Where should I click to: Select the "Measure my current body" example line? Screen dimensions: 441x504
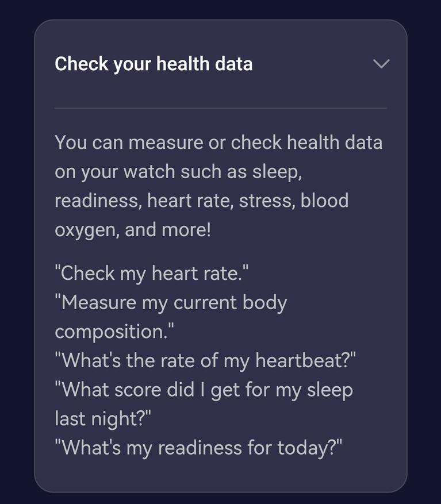click(171, 302)
